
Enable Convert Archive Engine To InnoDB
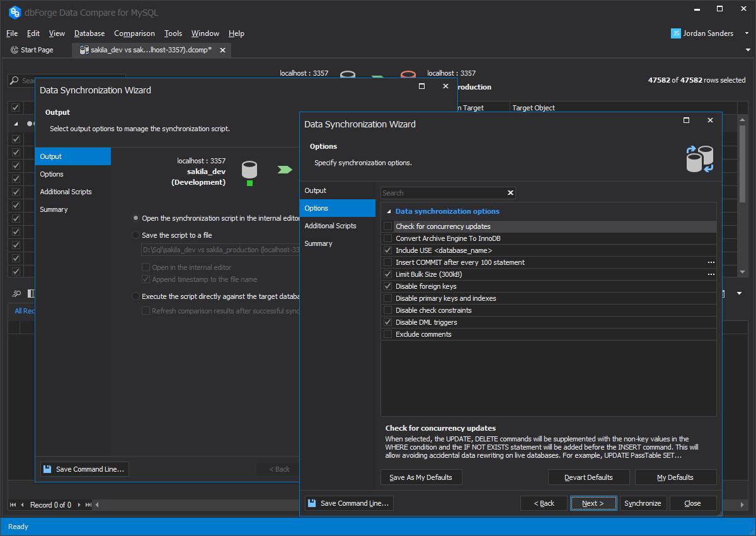coord(388,238)
